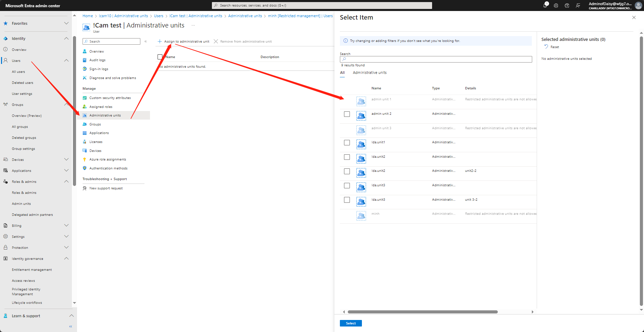
Task: Switch to the Administrative units tab
Action: 369,73
